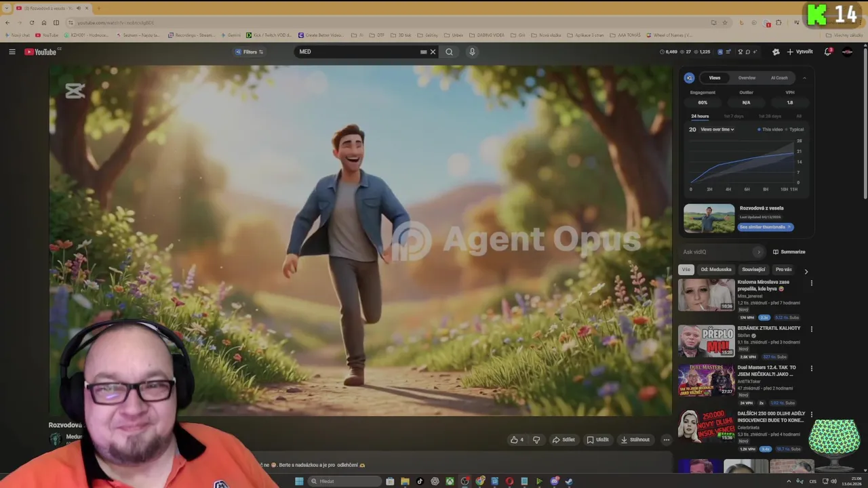Select the 1st 28 days range

(x=770, y=117)
